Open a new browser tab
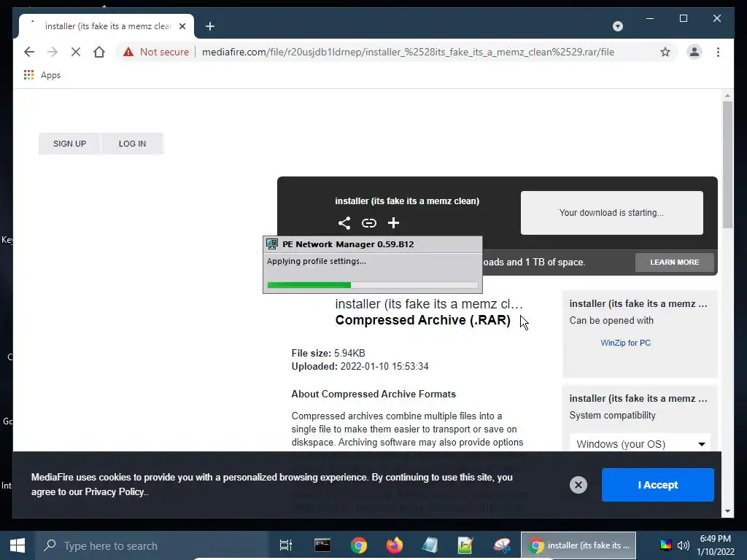The width and height of the screenshot is (747, 560). [210, 26]
